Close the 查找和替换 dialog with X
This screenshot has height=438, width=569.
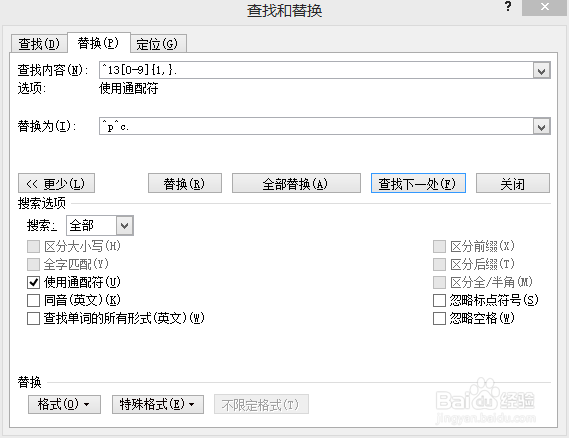544,7
